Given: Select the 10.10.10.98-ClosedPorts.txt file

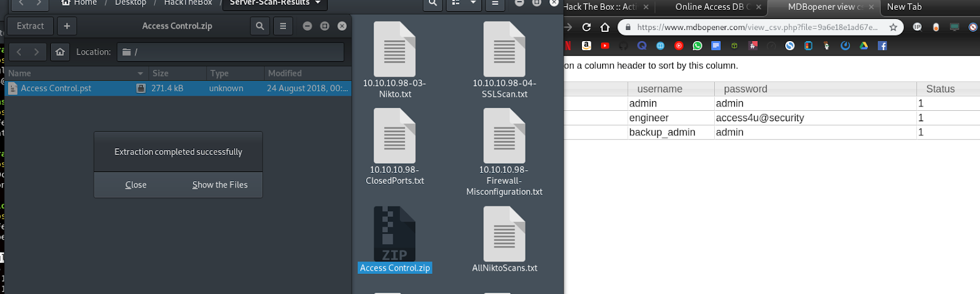Looking at the screenshot, I should pos(394,147).
